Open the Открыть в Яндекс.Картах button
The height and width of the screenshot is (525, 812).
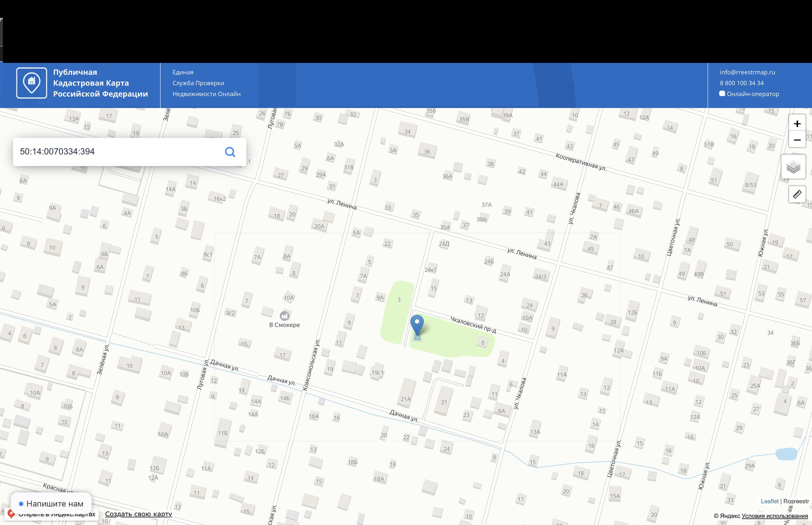(52, 514)
